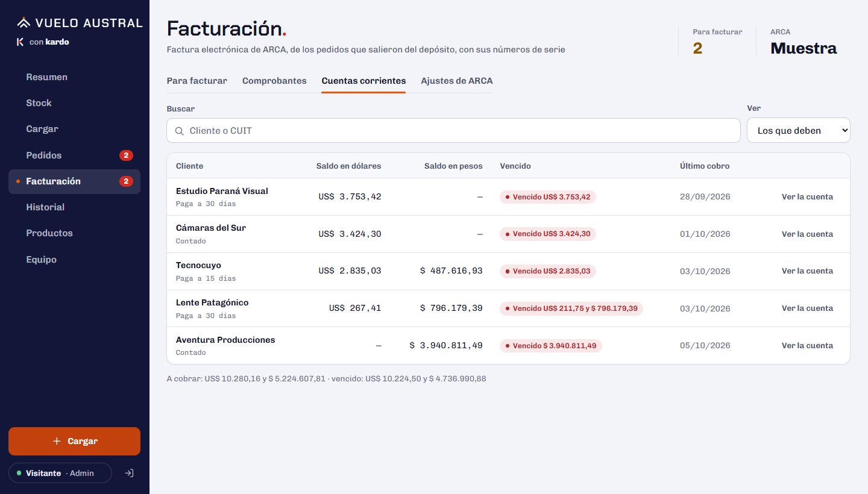868x494 pixels.
Task: Click the orange "+ Cargar" button
Action: point(74,441)
